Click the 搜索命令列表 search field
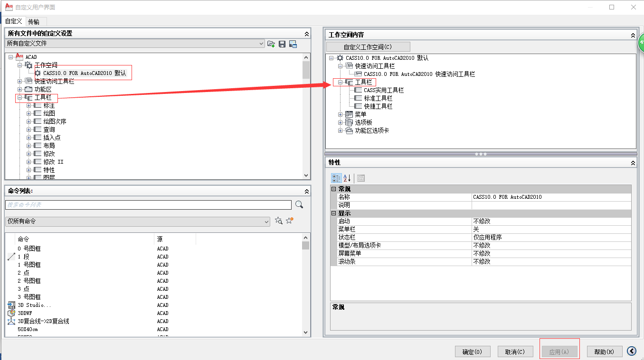The image size is (644, 360). [x=148, y=205]
